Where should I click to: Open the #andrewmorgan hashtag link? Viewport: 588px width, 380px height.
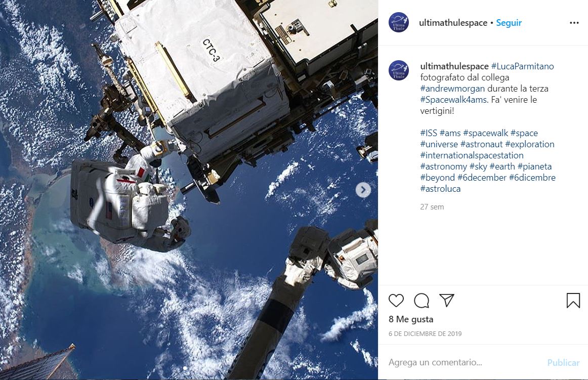tap(452, 89)
